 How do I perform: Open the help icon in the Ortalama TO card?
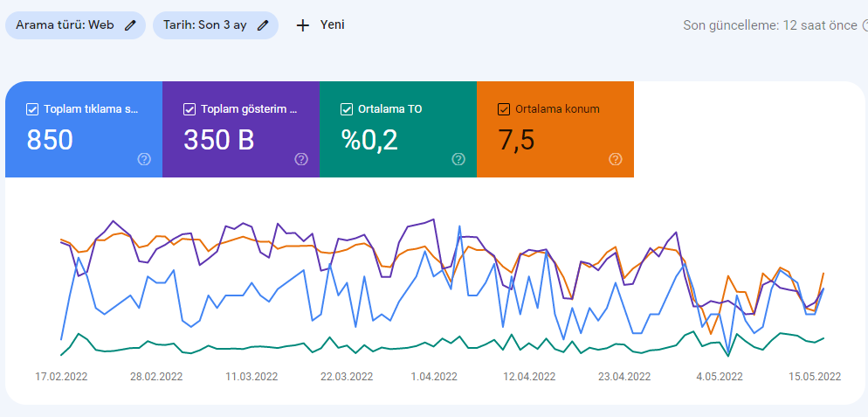(458, 160)
